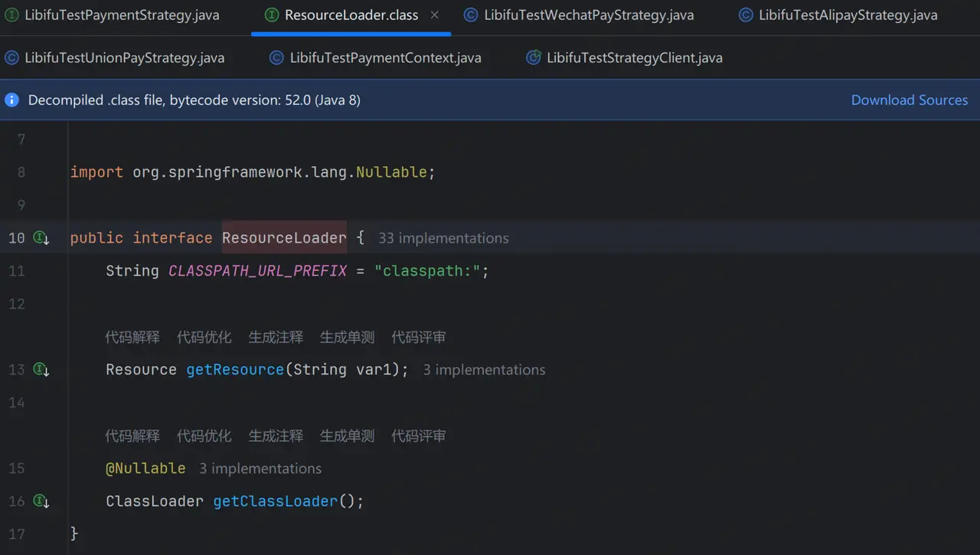The width and height of the screenshot is (980, 555).
Task: Click the CLASSPATH_URL_PREFIX constant name
Action: pyautogui.click(x=258, y=271)
